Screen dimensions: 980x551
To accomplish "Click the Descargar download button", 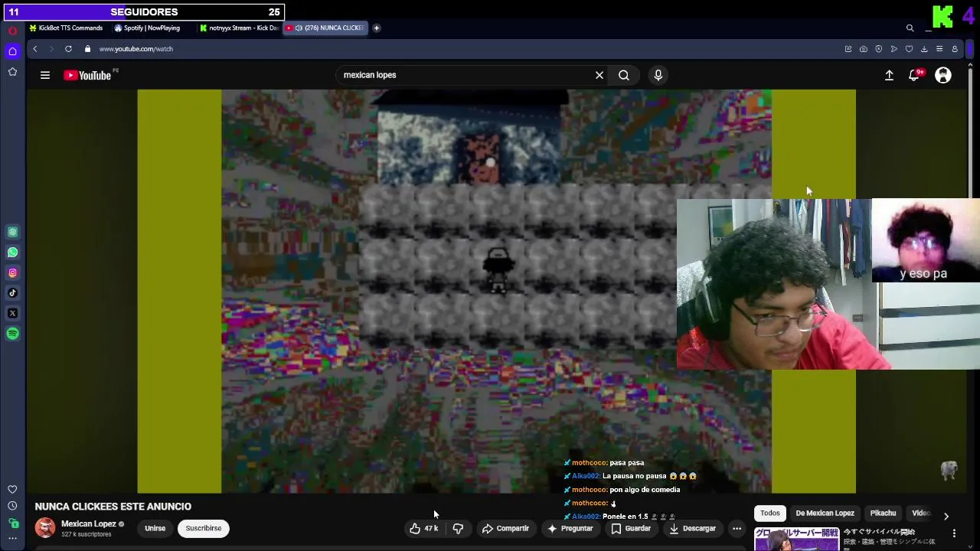I will (692, 529).
